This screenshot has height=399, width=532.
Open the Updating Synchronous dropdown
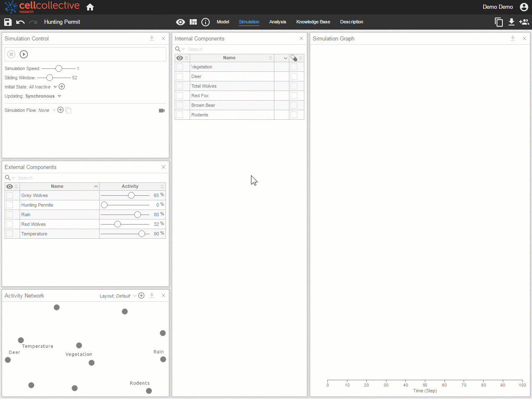point(59,96)
